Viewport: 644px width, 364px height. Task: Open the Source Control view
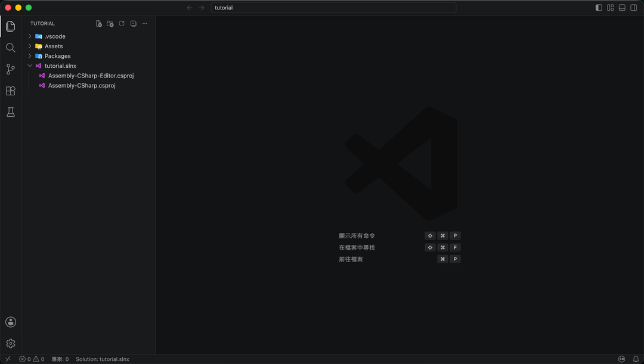click(11, 69)
